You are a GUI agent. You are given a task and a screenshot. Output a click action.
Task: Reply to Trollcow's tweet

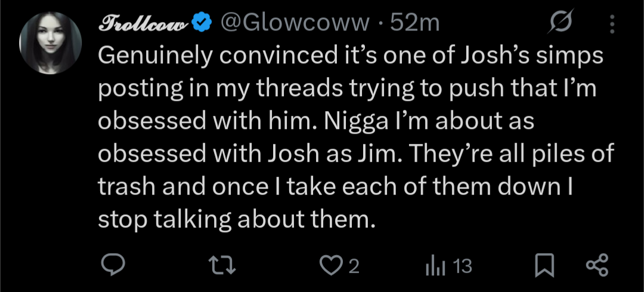pos(111,266)
